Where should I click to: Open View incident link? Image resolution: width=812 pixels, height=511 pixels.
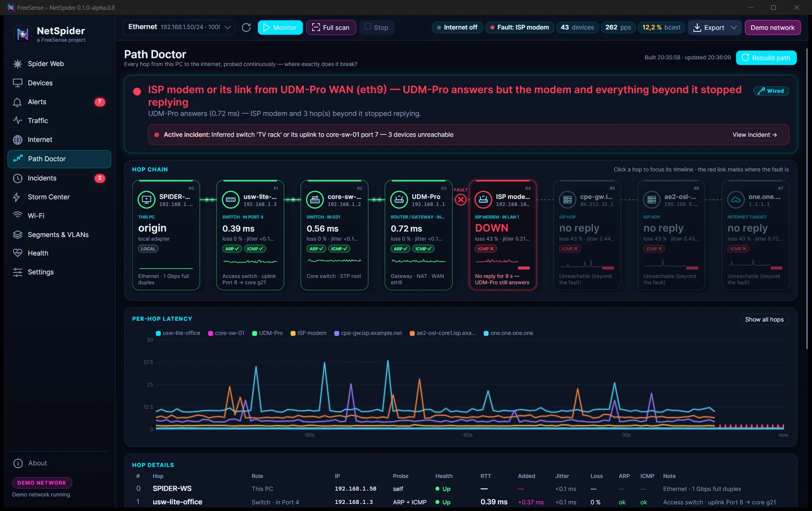(x=755, y=135)
